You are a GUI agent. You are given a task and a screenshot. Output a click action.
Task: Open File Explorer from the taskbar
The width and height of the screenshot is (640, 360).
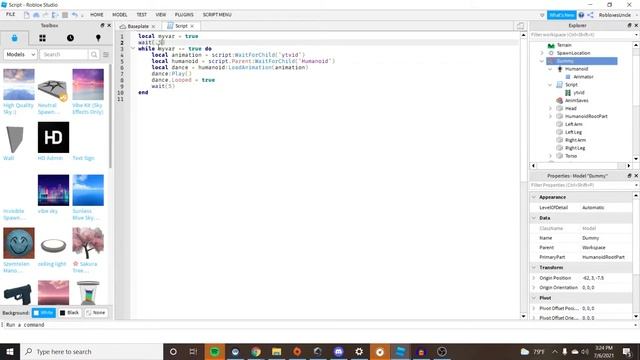point(277,351)
